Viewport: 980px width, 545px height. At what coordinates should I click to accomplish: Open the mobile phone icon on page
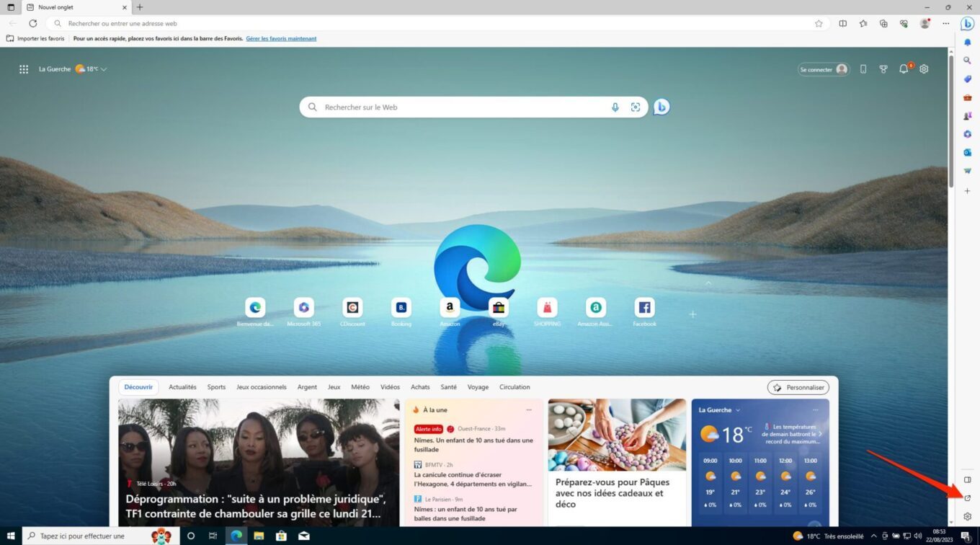click(863, 69)
